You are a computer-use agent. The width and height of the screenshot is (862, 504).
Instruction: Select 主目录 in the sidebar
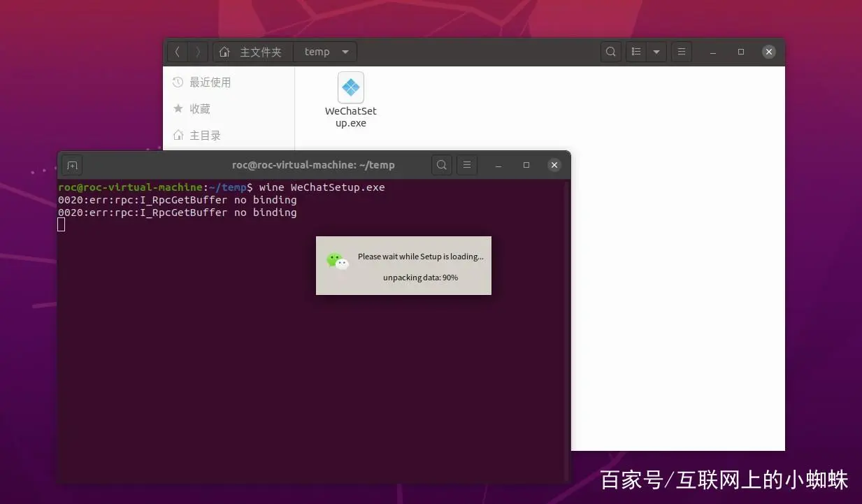[229, 136]
